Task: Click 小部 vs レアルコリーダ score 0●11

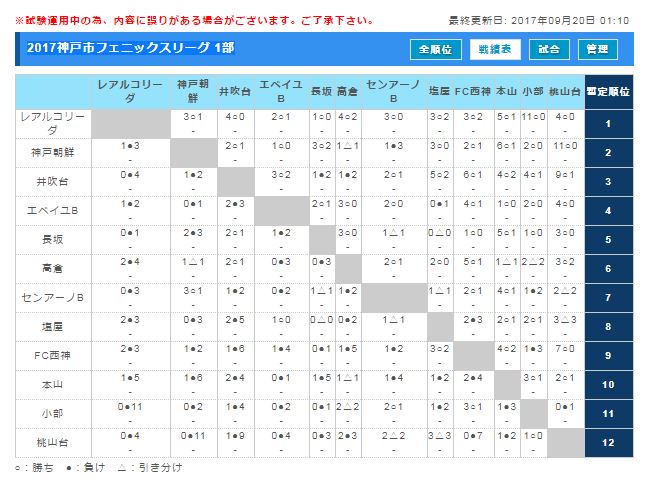Action: pyautogui.click(x=130, y=407)
